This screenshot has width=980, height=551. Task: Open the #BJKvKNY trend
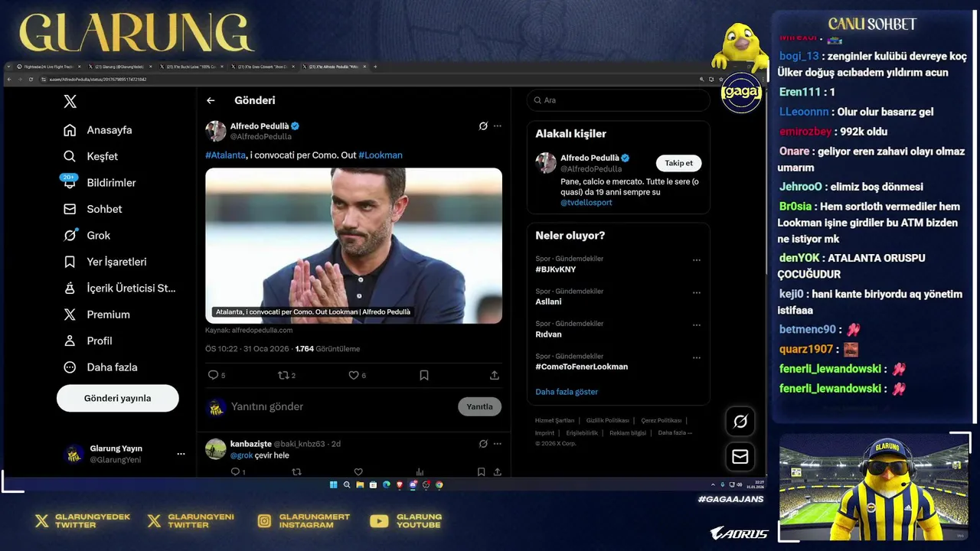click(556, 269)
